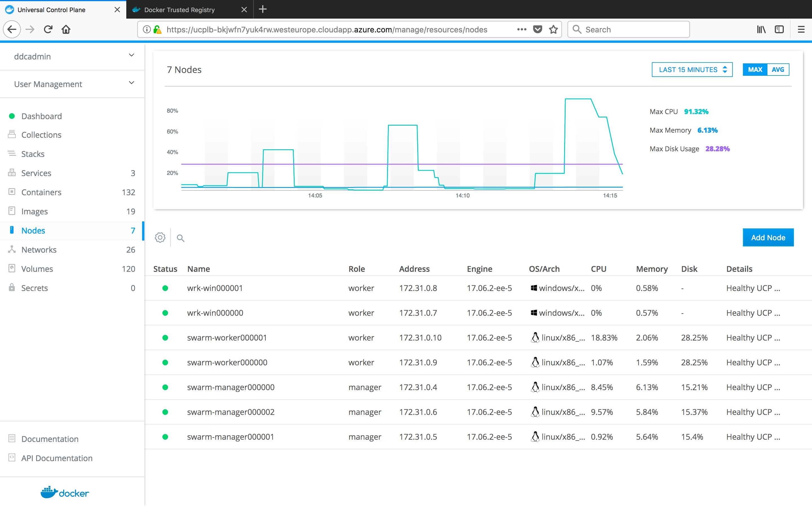The image size is (812, 507).
Task: Open Containers from the sidebar
Action: [x=41, y=192]
